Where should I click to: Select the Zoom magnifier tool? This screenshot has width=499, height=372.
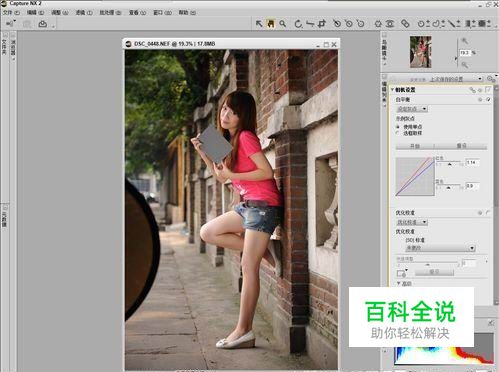click(282, 24)
